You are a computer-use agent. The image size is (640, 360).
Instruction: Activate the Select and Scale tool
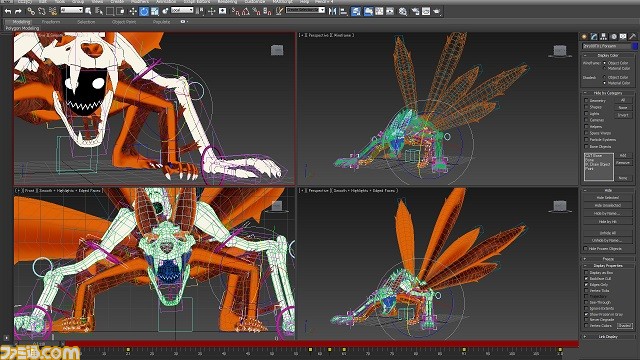tap(155, 11)
